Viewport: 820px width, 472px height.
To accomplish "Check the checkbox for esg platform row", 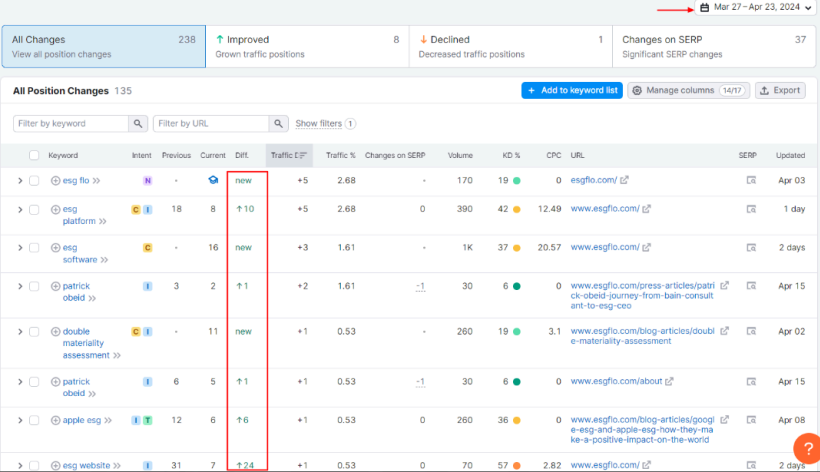I will [x=34, y=209].
